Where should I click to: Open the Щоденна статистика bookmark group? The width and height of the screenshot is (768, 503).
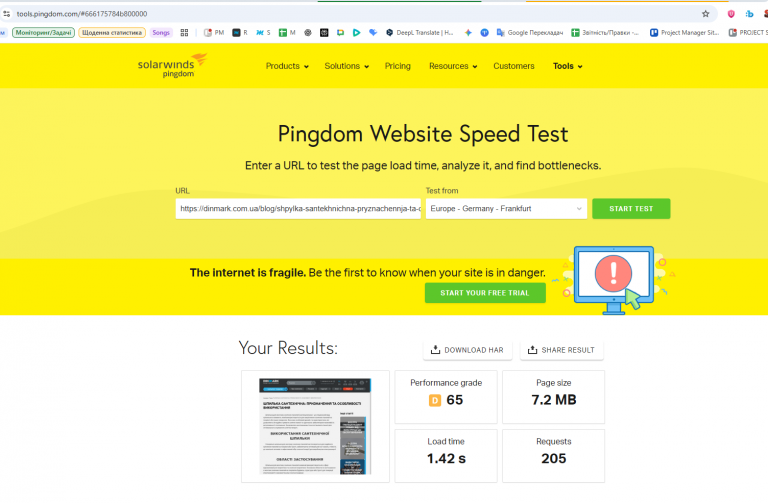point(112,32)
